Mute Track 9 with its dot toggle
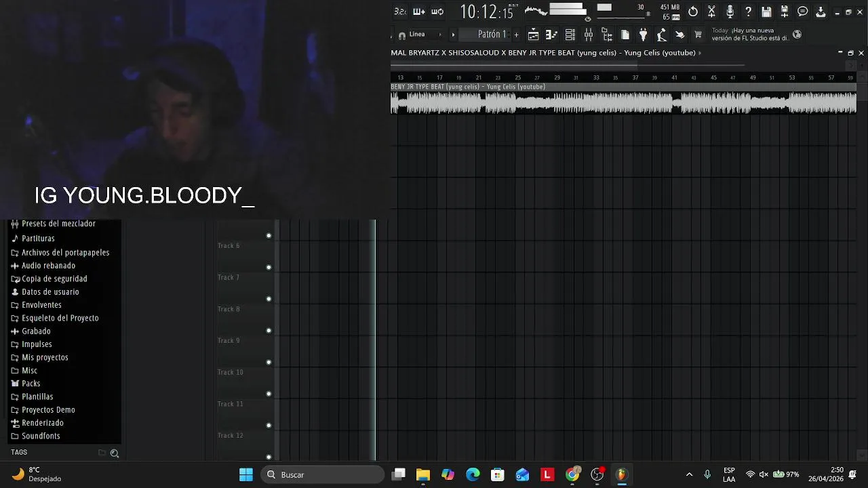 coord(269,362)
